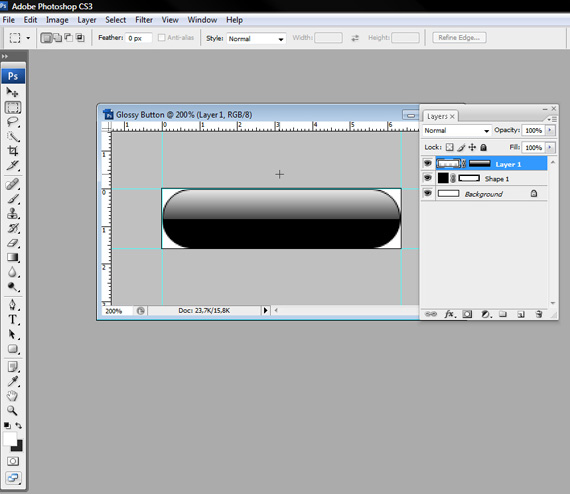Swap foreground and background colors
The image size is (570, 494).
(x=19, y=425)
